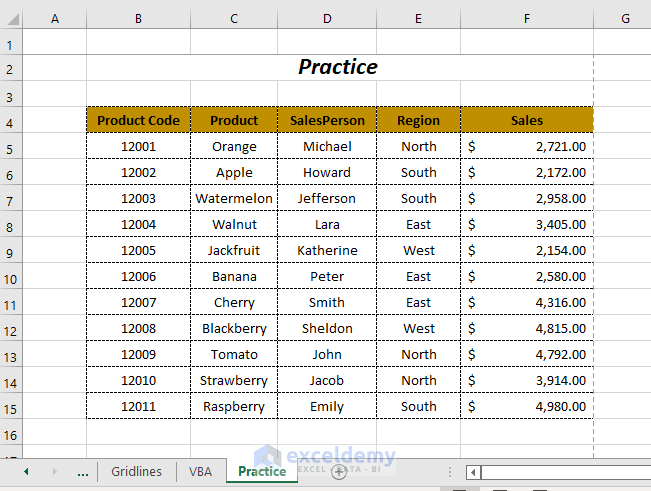Click the horizontal scrollbar left arrow
The height and width of the screenshot is (491, 651).
tap(473, 472)
